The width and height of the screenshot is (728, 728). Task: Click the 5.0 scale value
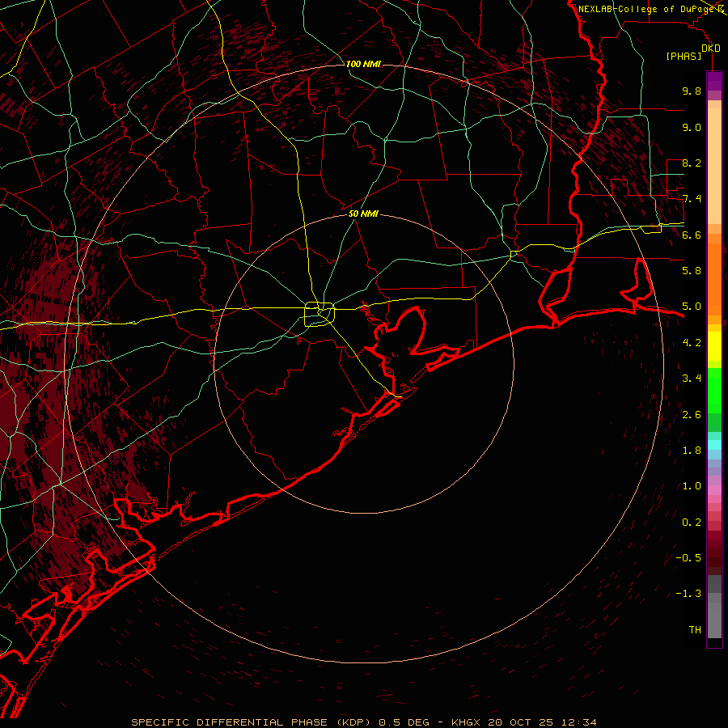click(x=692, y=307)
